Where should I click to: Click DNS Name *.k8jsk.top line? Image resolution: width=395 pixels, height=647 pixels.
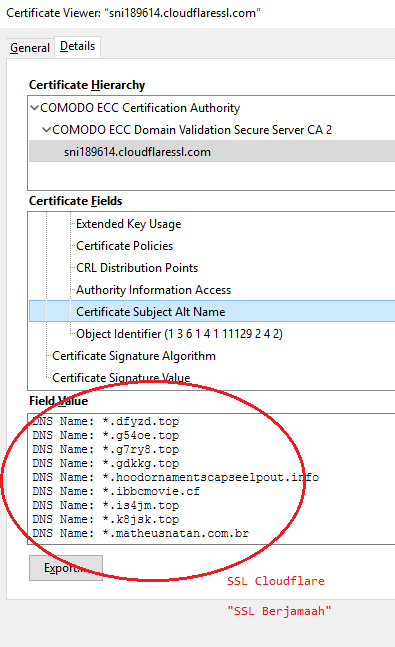click(106, 519)
